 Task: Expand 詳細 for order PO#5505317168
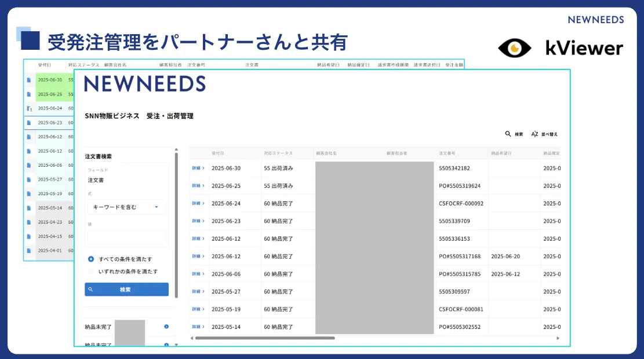click(198, 257)
